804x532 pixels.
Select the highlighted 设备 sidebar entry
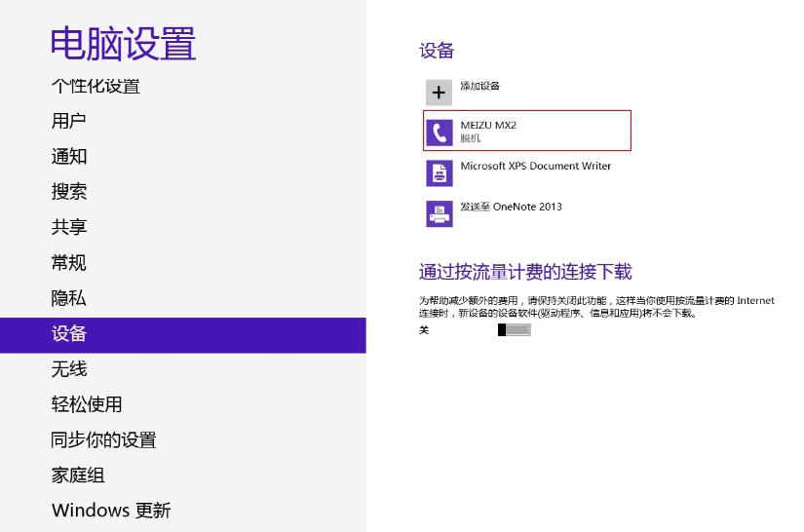pos(183,335)
